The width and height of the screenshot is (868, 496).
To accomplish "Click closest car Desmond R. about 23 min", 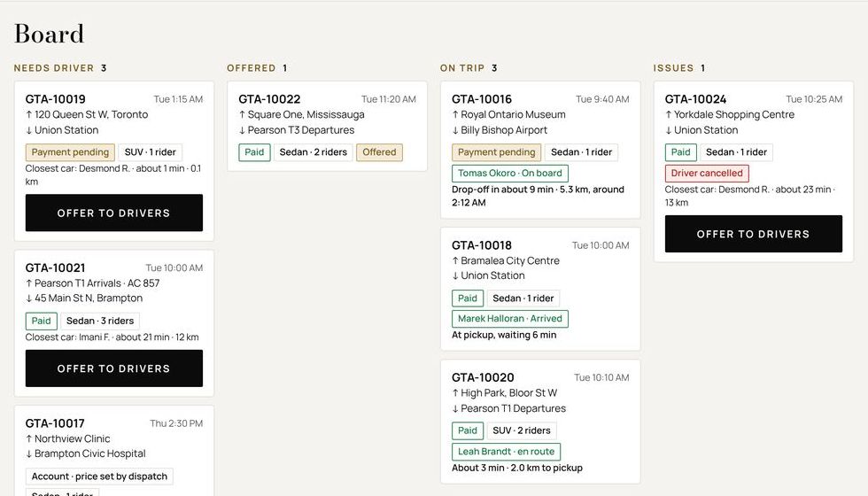I will tap(749, 196).
